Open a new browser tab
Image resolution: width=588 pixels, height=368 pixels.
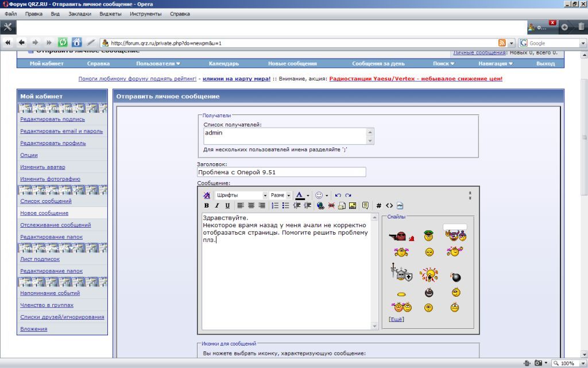tap(564, 27)
